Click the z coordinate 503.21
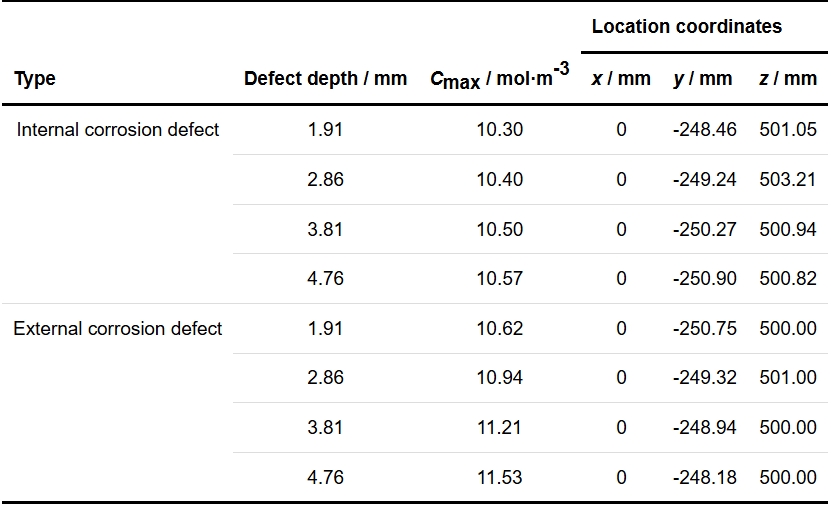This screenshot has height=508, width=831. [788, 180]
